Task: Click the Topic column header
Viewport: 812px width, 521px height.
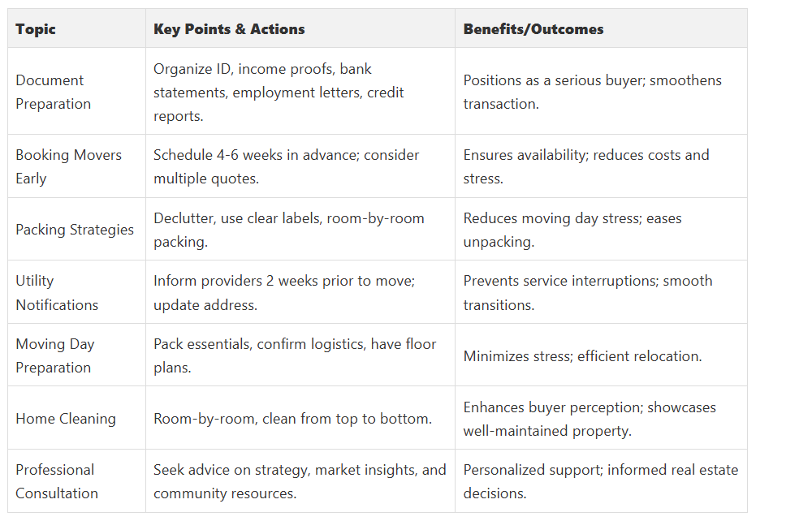Action: tap(36, 29)
